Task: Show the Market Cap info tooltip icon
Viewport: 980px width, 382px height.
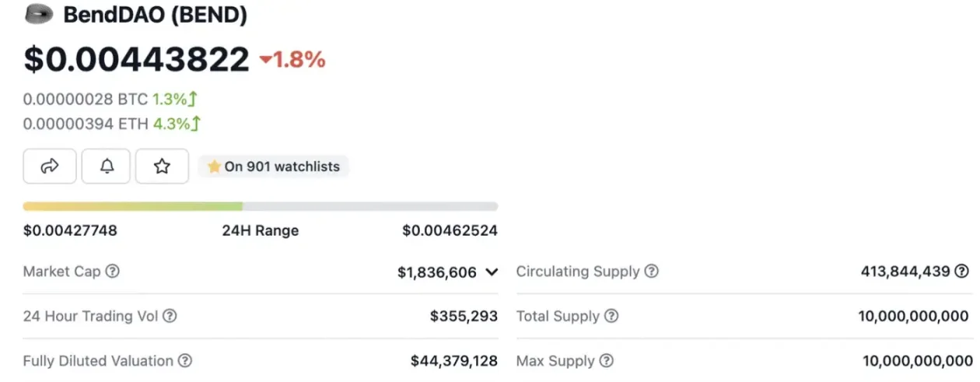Action: [x=113, y=272]
